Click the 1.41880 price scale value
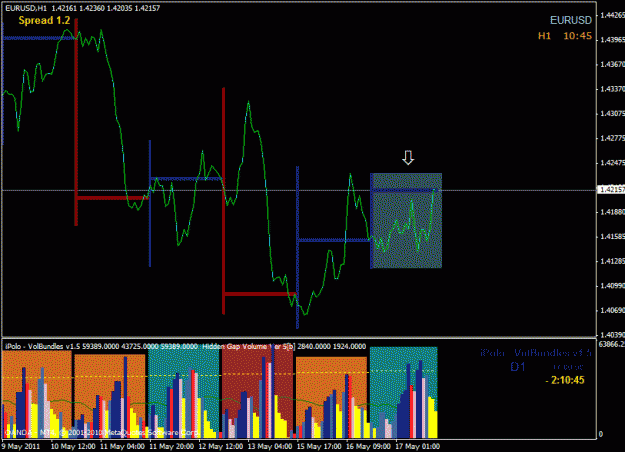 pos(612,212)
